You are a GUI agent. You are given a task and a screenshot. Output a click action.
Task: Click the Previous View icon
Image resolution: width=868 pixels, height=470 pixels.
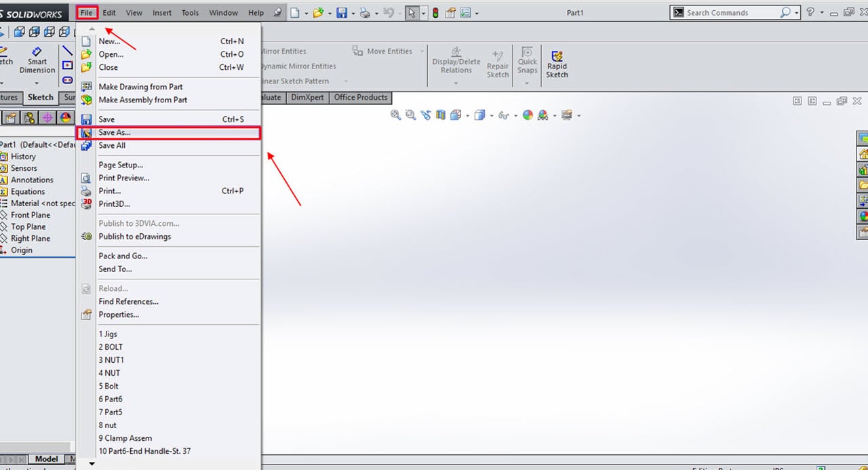pyautogui.click(x=426, y=115)
